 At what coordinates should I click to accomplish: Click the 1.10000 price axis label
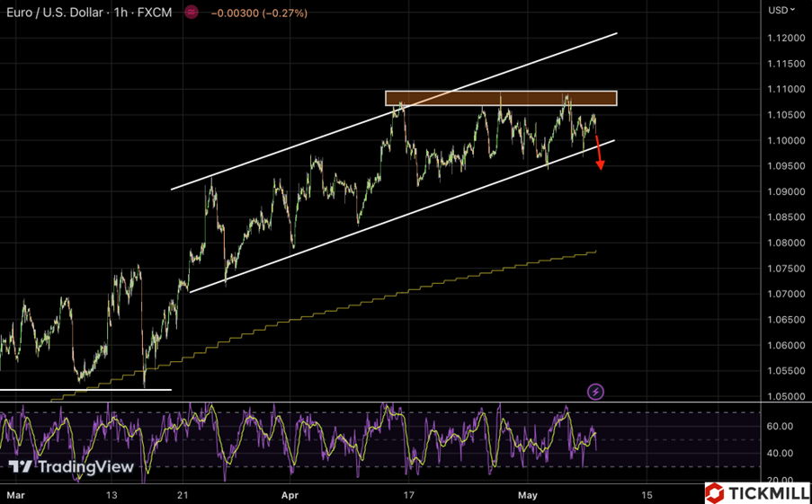(786, 141)
